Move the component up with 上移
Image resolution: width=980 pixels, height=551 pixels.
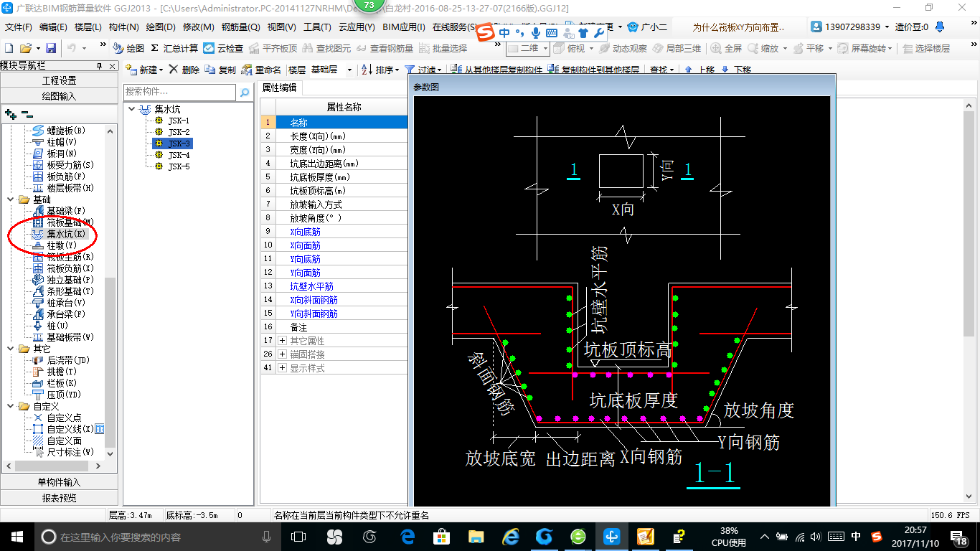pos(699,70)
